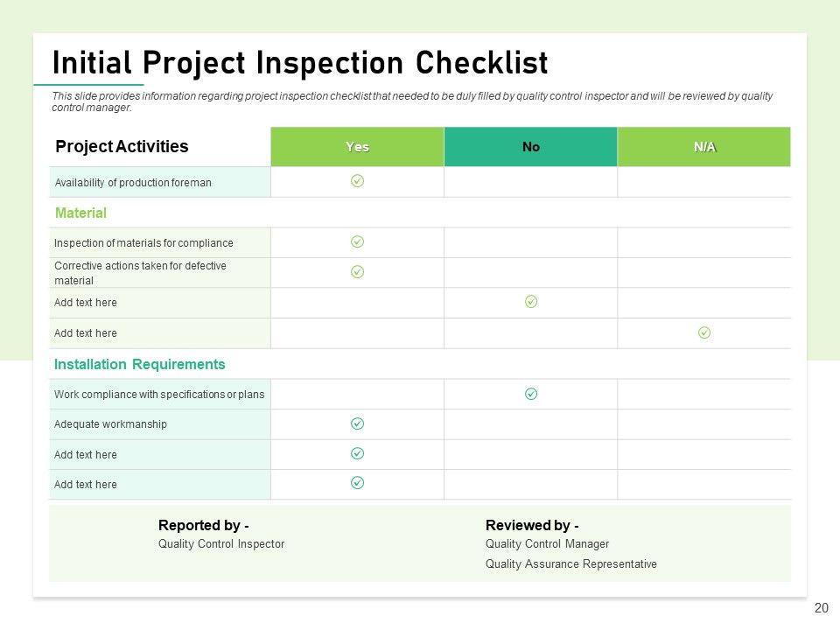The height and width of the screenshot is (630, 840).
Task: Click the Yes checkmark for materials compliance inspection
Action: (357, 241)
